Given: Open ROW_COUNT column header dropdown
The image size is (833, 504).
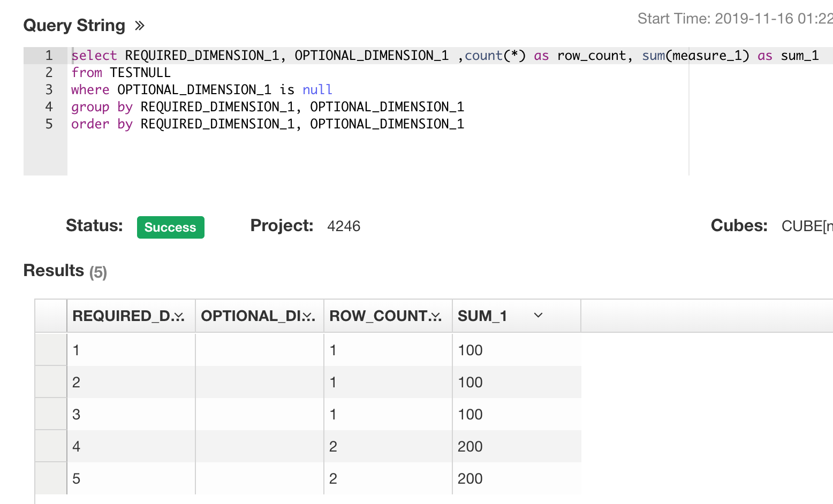Looking at the screenshot, I should 436,316.
